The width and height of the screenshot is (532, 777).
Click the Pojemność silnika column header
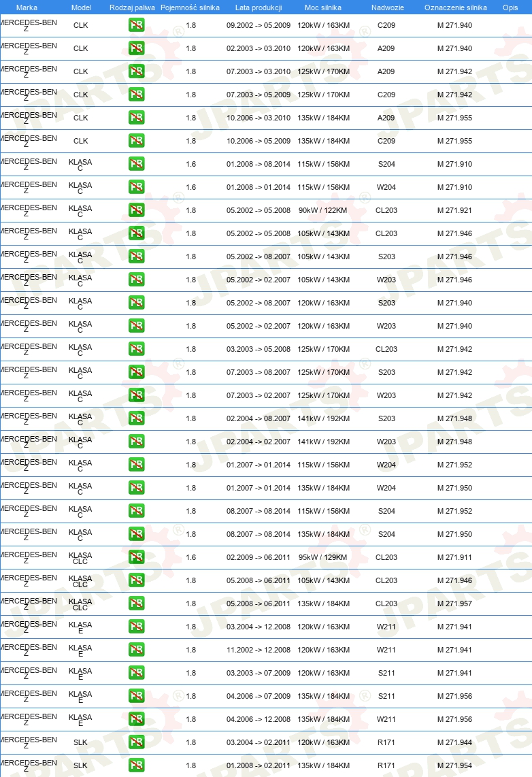pyautogui.click(x=190, y=7)
